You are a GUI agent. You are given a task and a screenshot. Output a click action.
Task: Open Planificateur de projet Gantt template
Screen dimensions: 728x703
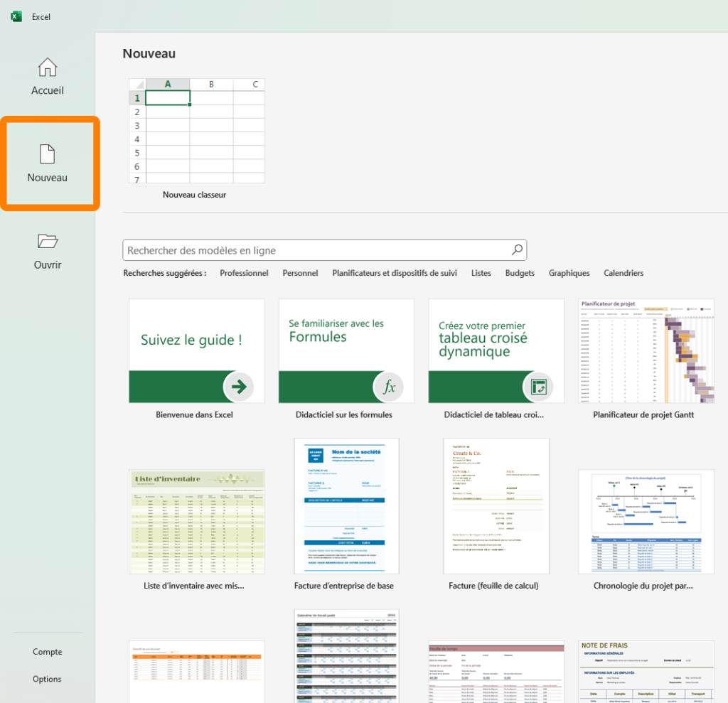point(646,350)
